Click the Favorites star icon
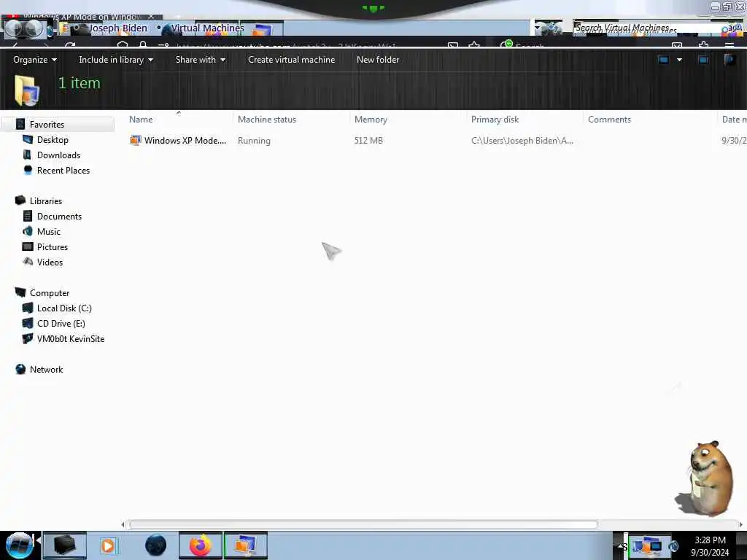 (x=20, y=124)
